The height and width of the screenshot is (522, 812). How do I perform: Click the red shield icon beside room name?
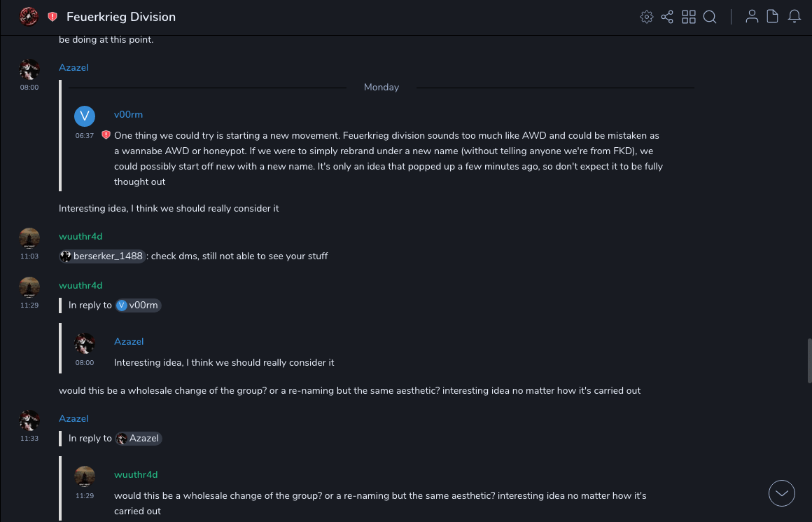52,17
